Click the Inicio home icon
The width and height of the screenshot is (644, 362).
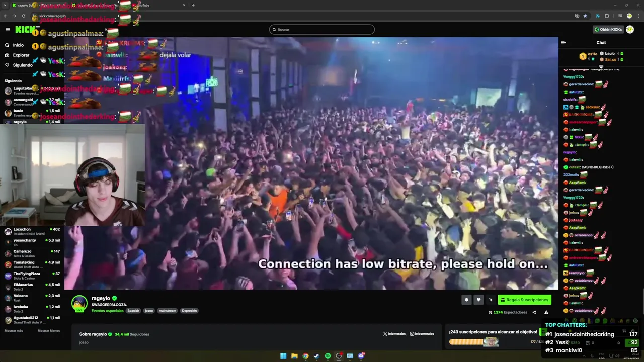(7, 45)
